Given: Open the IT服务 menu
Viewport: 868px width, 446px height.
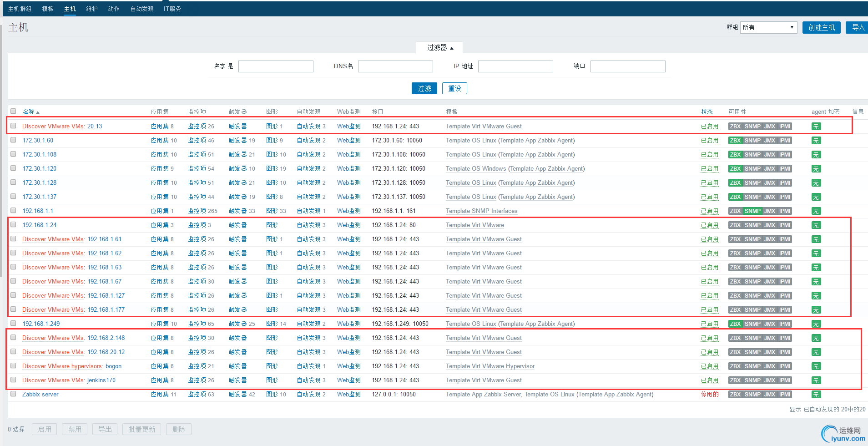Looking at the screenshot, I should [x=172, y=9].
